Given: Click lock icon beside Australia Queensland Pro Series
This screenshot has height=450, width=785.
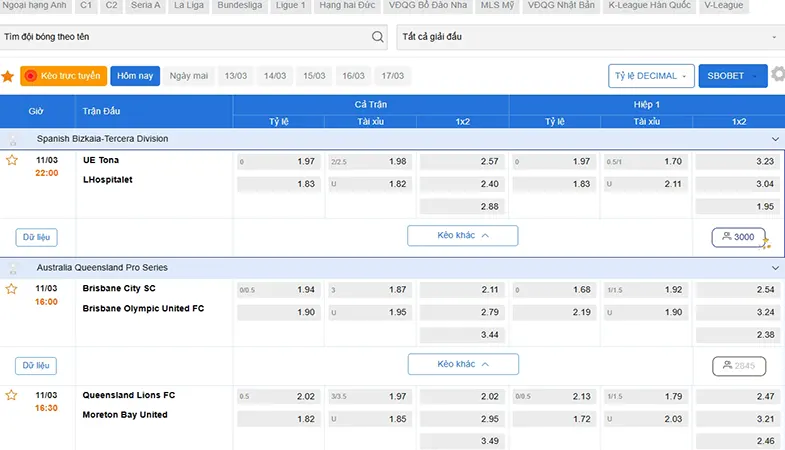Looking at the screenshot, I should [13, 268].
